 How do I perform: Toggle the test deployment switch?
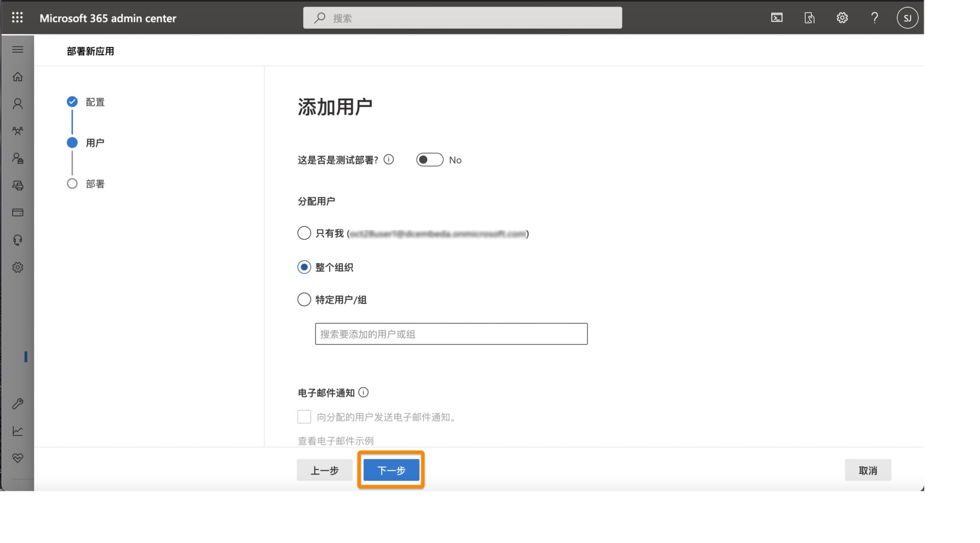430,160
